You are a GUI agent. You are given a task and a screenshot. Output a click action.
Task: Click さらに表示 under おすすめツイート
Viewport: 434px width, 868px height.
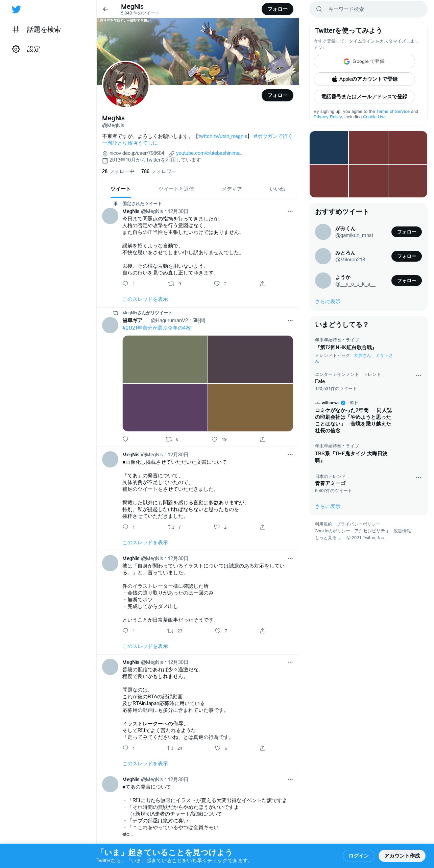(328, 302)
